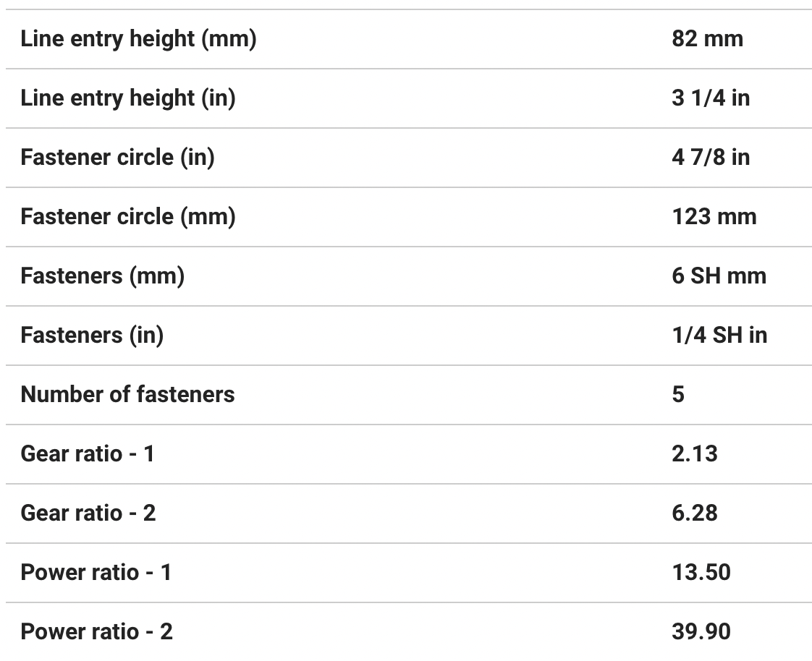This screenshot has height=661, width=812.
Task: Click the "Fastener circle (mm)" label
Action: (x=128, y=217)
